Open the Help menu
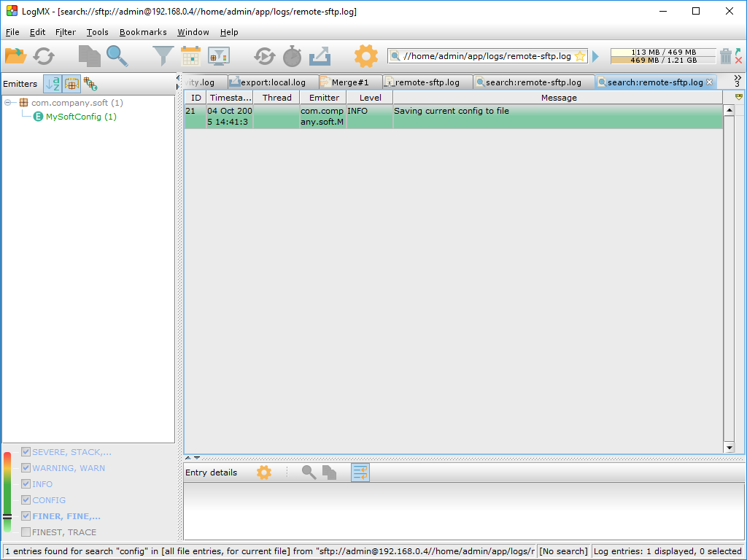 (228, 32)
